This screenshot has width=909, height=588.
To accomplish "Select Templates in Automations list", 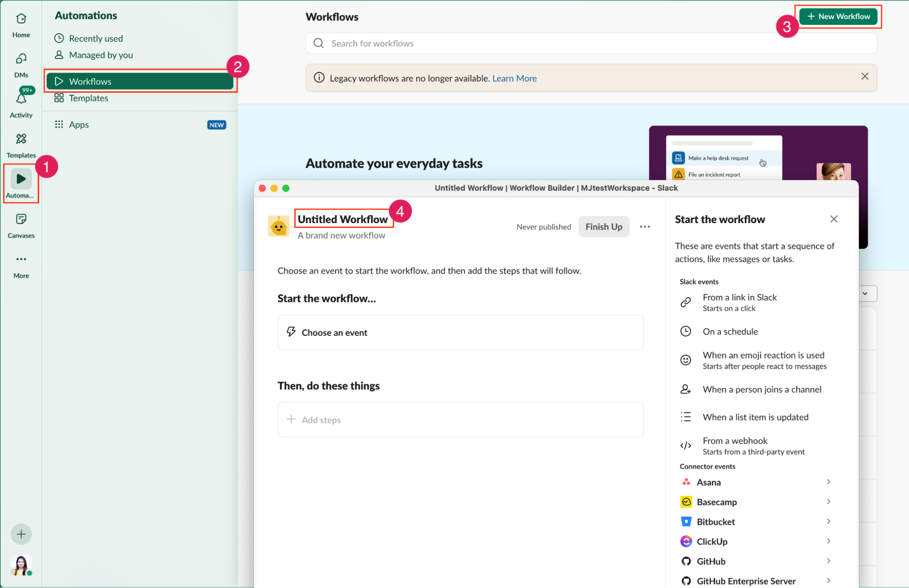I will pos(88,98).
